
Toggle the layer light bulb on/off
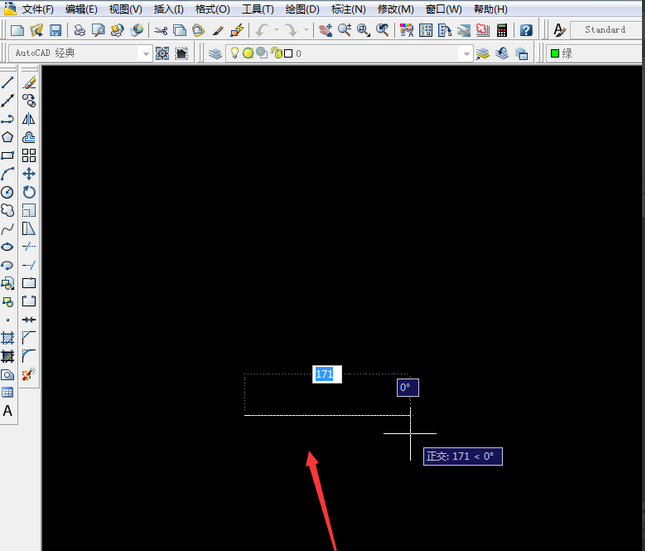point(235,53)
